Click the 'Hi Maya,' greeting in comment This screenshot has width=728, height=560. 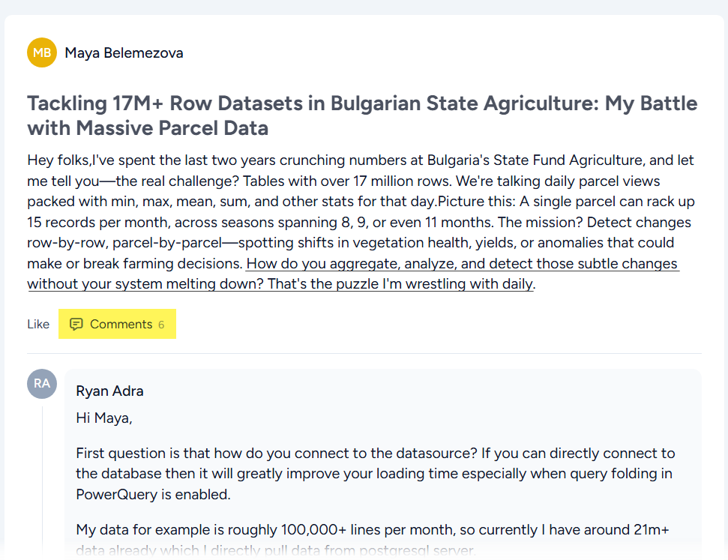tap(104, 418)
